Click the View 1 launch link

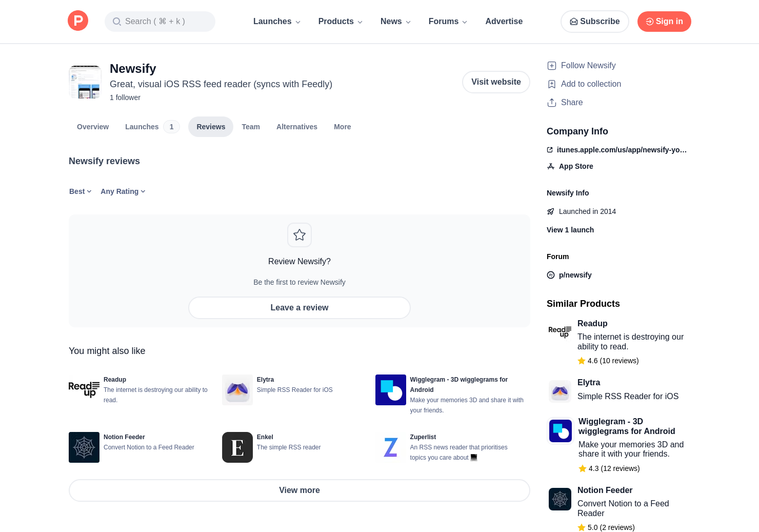click(570, 230)
